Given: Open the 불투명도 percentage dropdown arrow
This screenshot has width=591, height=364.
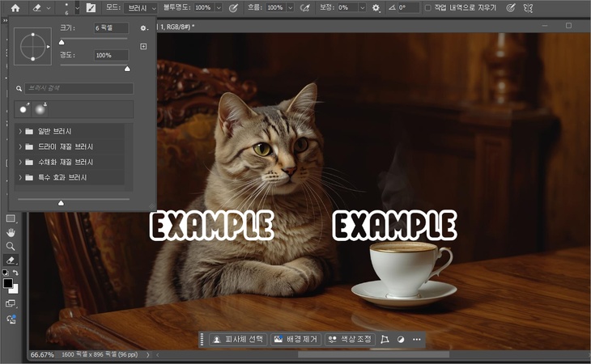Looking at the screenshot, I should point(218,7).
